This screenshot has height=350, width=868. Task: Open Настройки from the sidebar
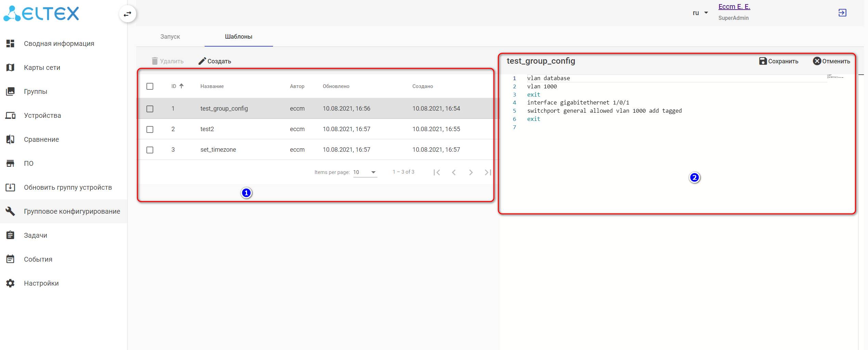click(x=41, y=283)
